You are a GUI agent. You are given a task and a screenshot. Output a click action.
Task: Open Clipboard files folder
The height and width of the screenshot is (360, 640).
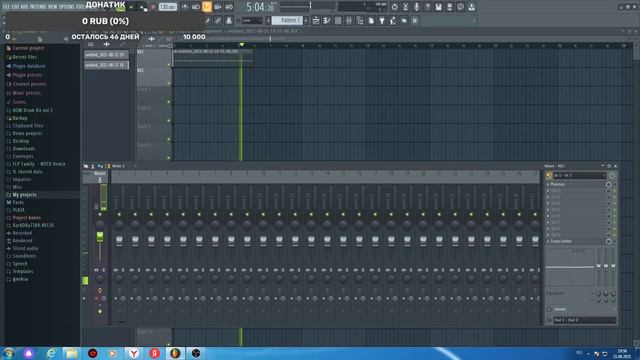pos(27,126)
